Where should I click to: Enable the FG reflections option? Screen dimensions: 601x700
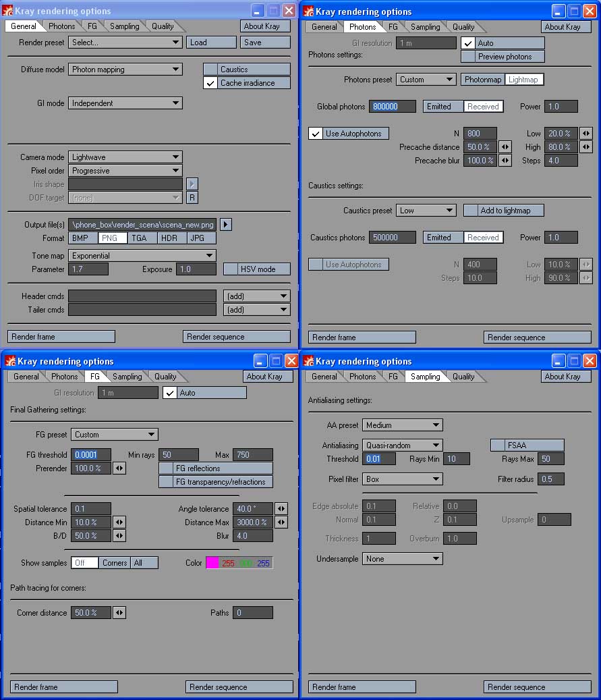click(x=166, y=468)
